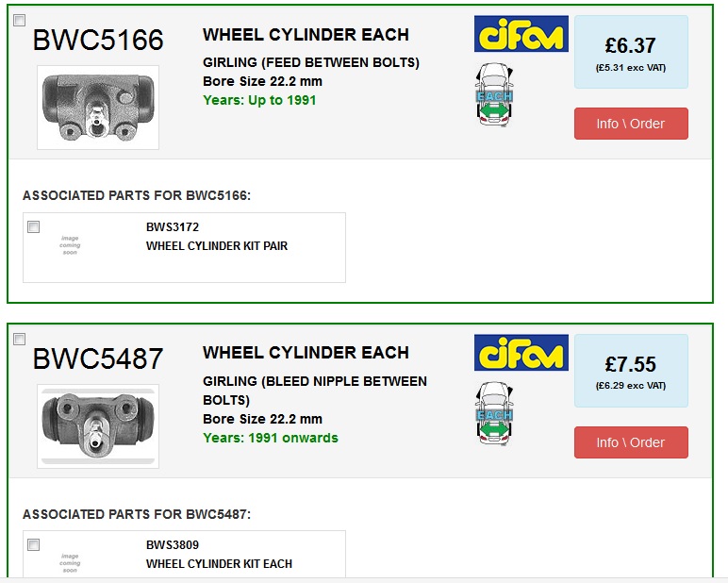Click Info \ Order button for BWC5166
The width and height of the screenshot is (728, 583).
[631, 124]
